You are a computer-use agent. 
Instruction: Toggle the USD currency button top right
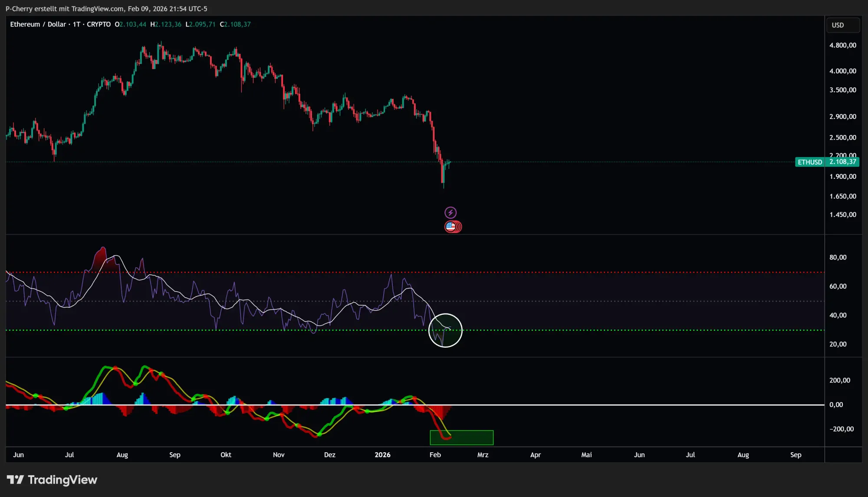click(x=842, y=25)
